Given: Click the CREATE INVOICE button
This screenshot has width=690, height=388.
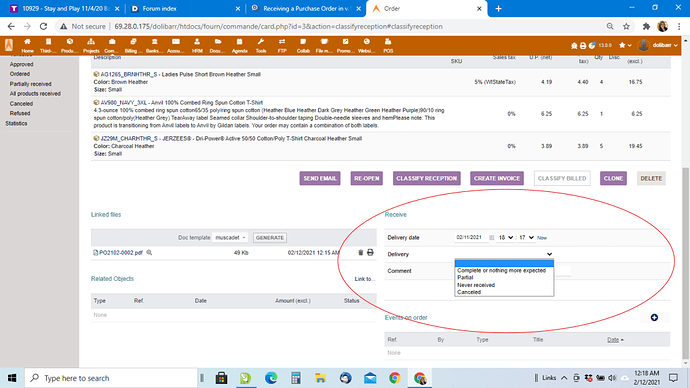Looking at the screenshot, I should 497,179.
